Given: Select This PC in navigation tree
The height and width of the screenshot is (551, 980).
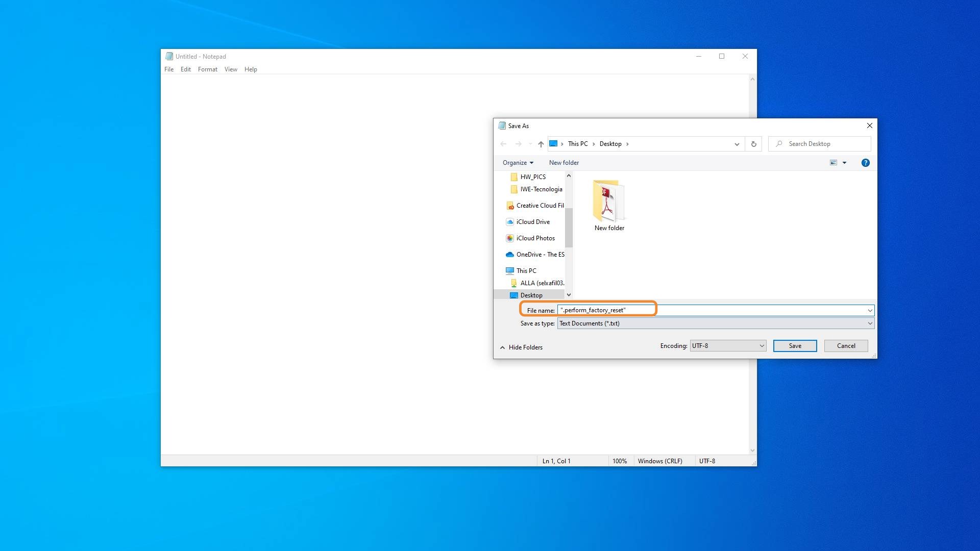Looking at the screenshot, I should (x=526, y=271).
